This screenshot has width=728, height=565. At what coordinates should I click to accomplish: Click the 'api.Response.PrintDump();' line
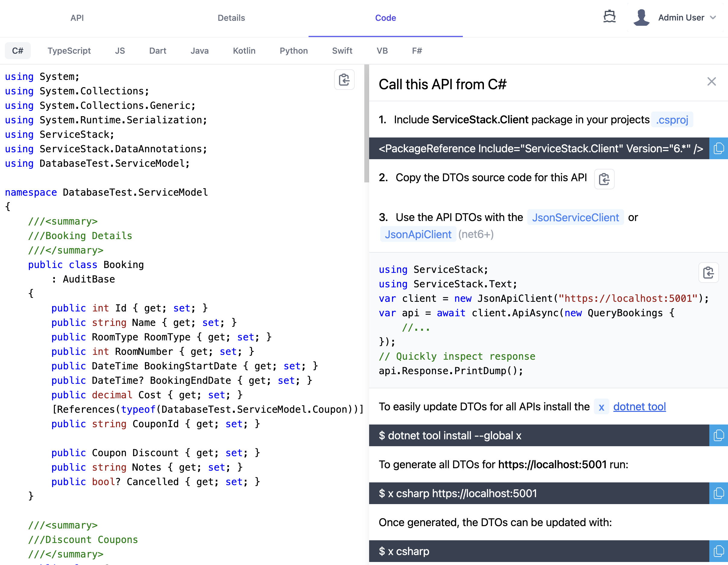pos(451,371)
